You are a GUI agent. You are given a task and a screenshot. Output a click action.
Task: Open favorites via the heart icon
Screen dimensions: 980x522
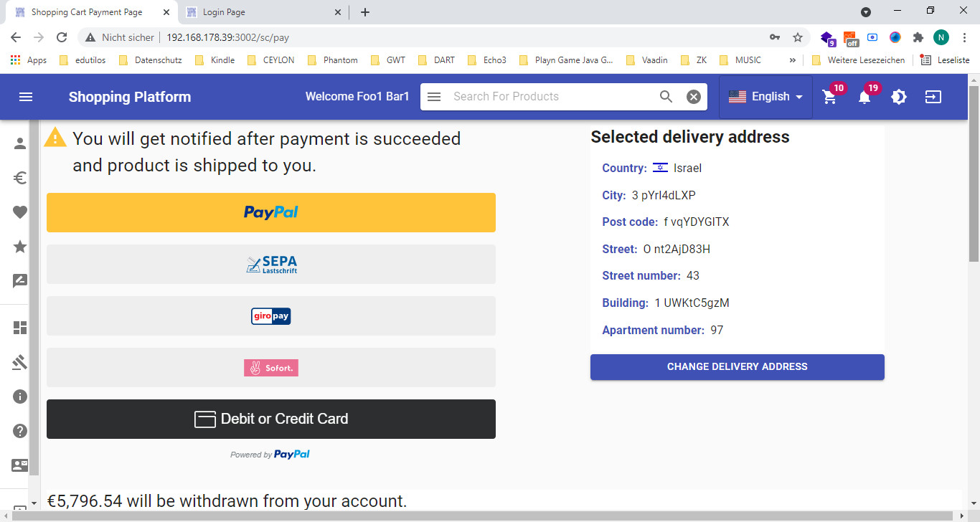(20, 212)
